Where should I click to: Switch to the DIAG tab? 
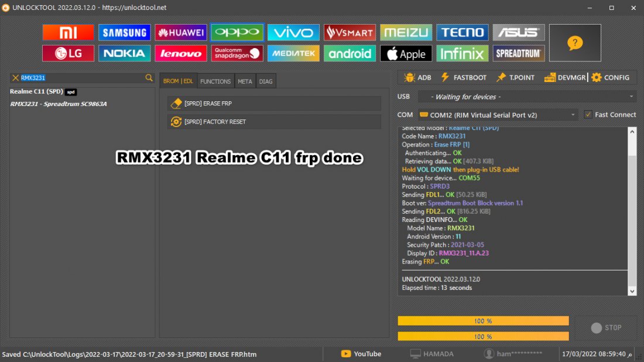coord(266,81)
